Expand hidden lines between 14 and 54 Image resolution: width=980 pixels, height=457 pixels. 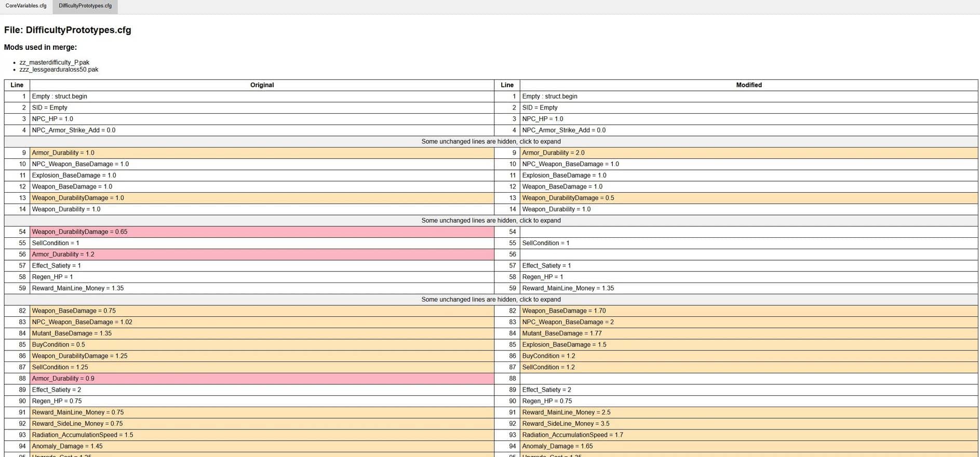click(x=491, y=220)
